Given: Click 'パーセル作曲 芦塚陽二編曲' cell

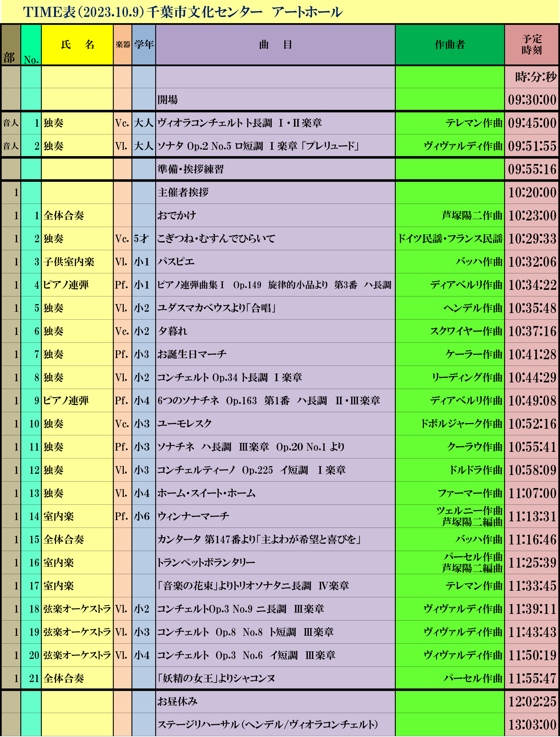Looking at the screenshot, I should (x=450, y=563).
